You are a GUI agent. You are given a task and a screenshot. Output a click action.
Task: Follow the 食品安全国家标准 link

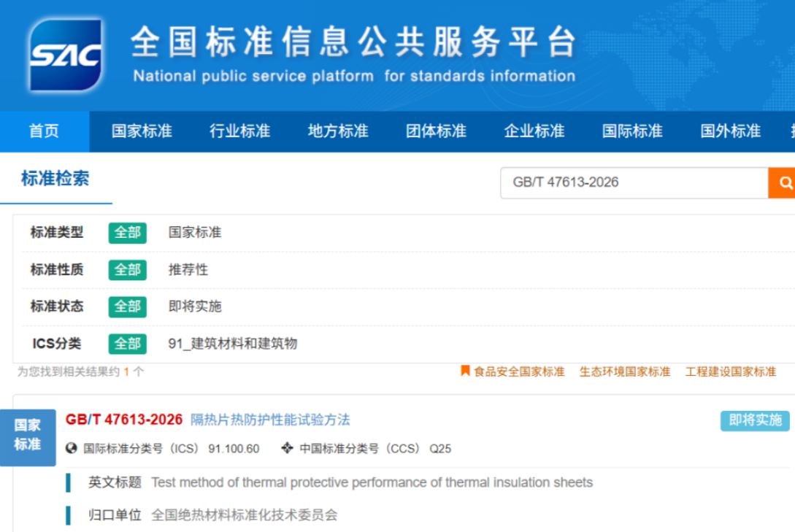[519, 372]
